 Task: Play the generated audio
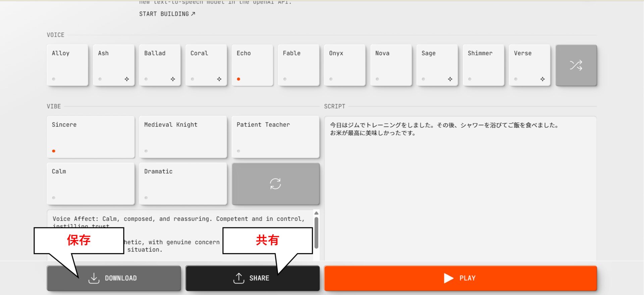461,278
